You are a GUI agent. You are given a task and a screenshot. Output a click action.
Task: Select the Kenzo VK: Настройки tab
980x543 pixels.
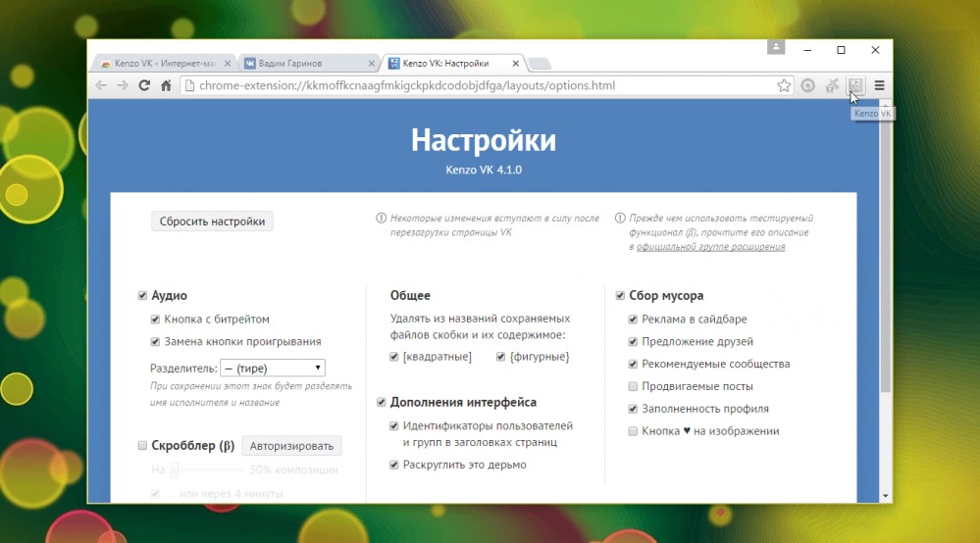(453, 63)
